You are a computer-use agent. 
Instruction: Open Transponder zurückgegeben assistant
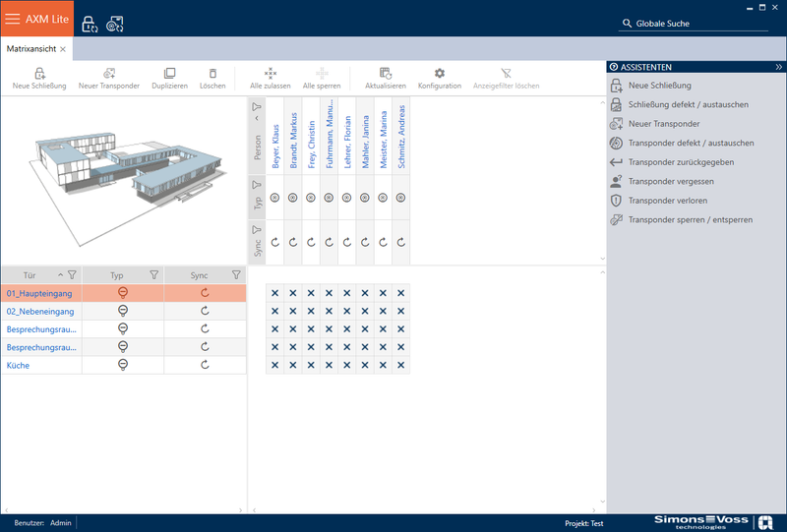(x=681, y=162)
